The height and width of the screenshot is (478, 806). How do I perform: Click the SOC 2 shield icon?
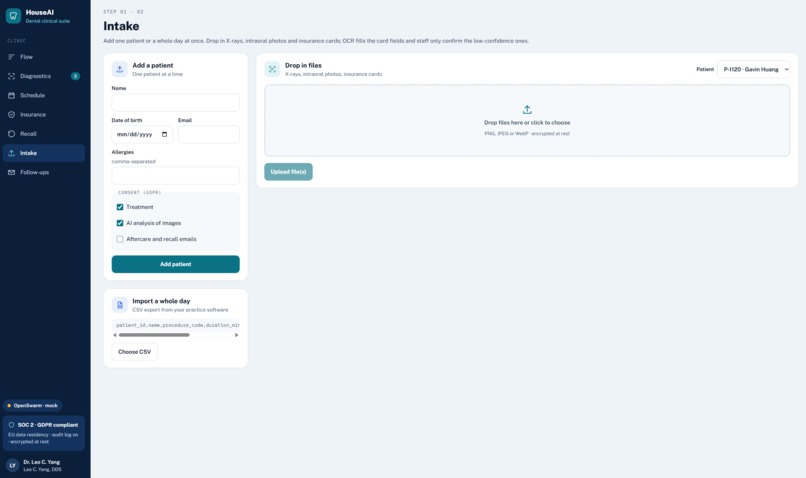(x=11, y=425)
